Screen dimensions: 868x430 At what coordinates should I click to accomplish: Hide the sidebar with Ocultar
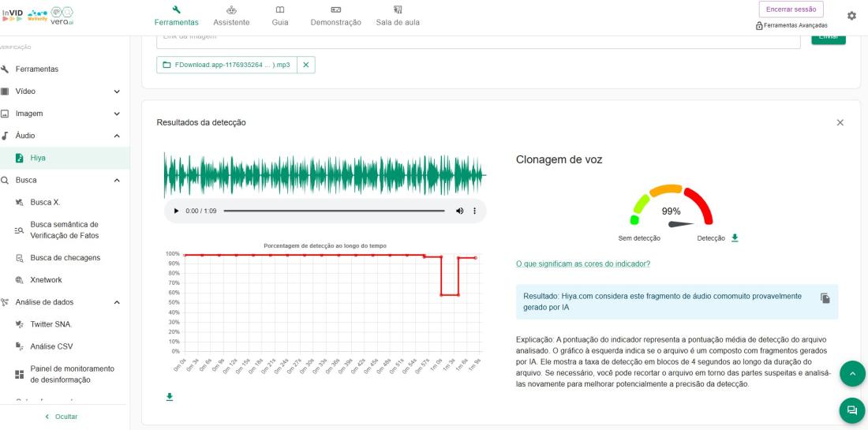pyautogui.click(x=61, y=416)
